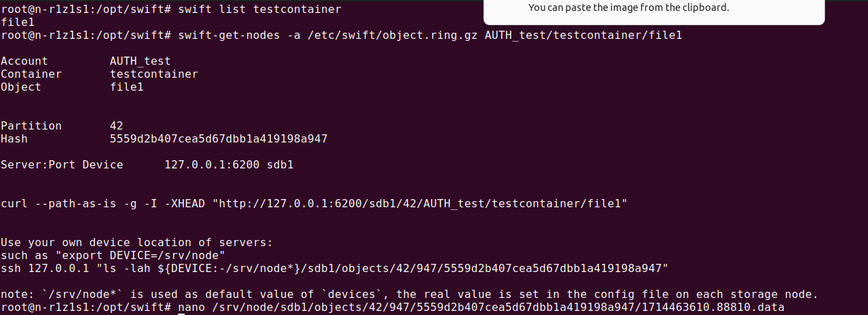Click the ssh 127.0.0.1 command line

click(x=334, y=269)
